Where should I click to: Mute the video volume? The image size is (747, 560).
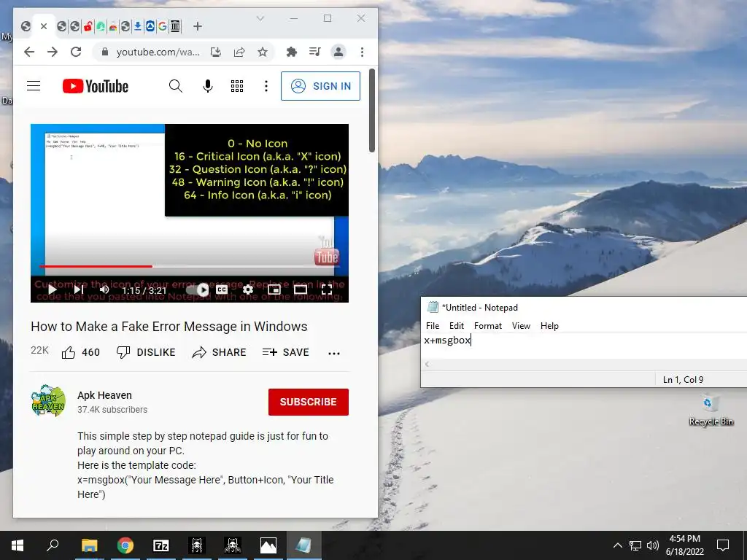pos(104,289)
